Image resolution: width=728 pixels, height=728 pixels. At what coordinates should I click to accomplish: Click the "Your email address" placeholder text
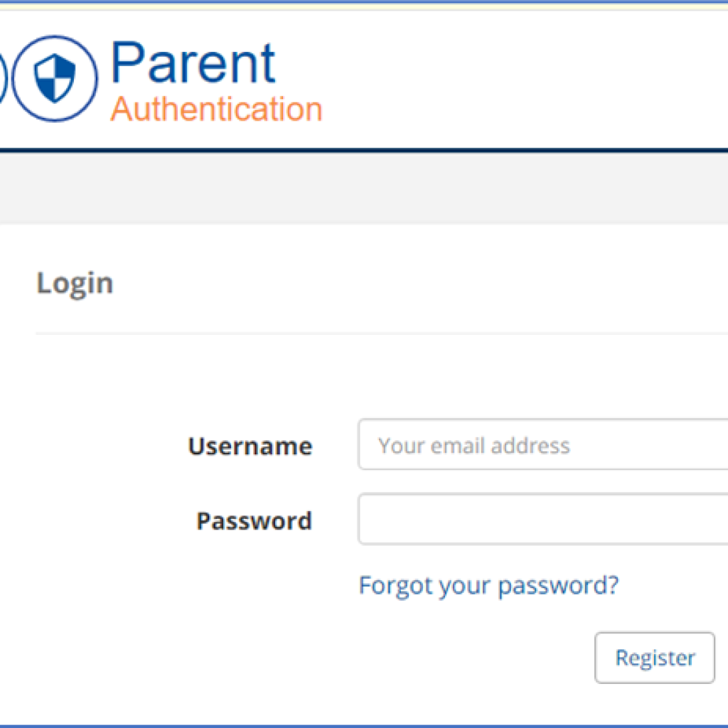pos(474,446)
